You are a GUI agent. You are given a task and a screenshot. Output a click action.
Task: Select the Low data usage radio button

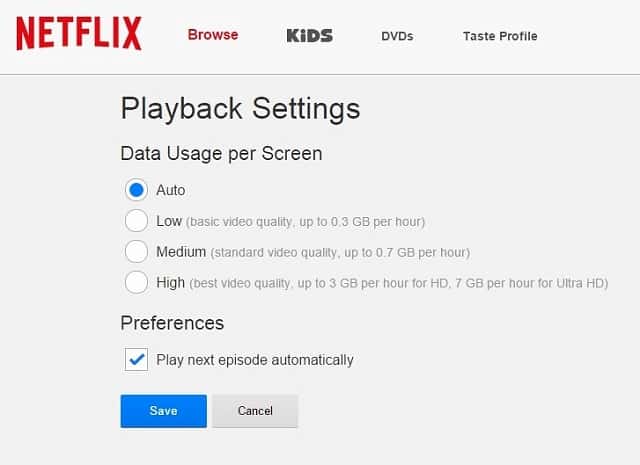click(x=137, y=221)
